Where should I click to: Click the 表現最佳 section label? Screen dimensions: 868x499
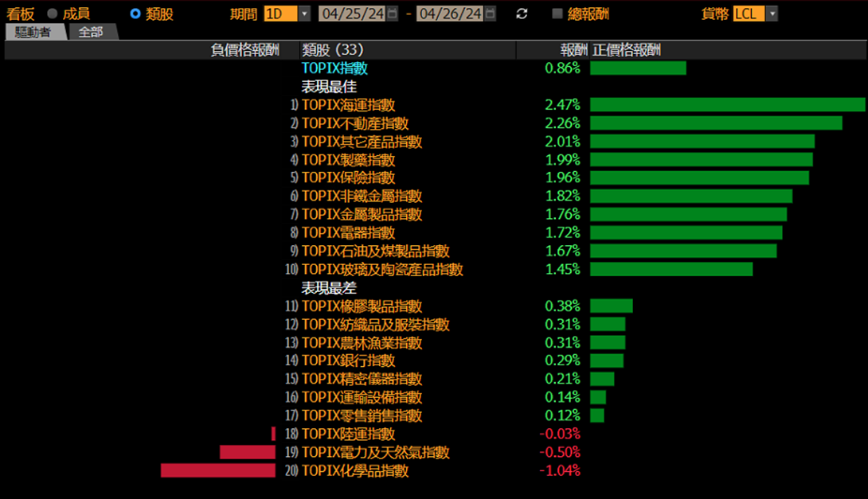(x=329, y=87)
